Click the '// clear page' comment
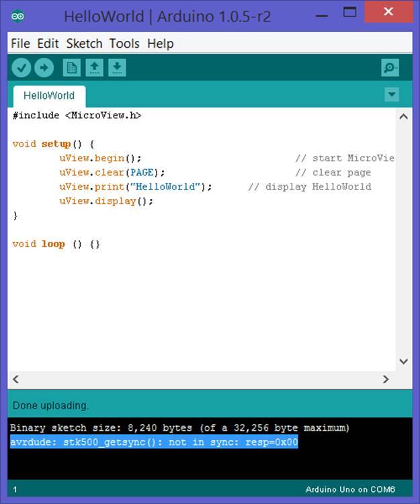This screenshot has height=504, width=420. pos(333,173)
